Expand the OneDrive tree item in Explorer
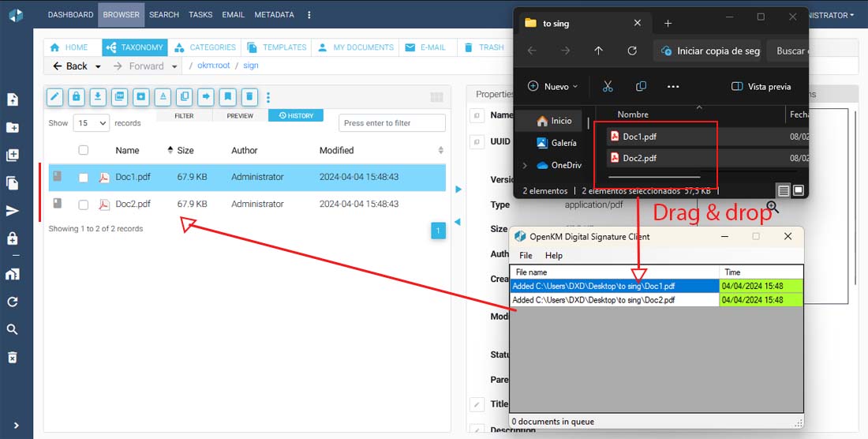The height and width of the screenshot is (439, 868). (525, 165)
